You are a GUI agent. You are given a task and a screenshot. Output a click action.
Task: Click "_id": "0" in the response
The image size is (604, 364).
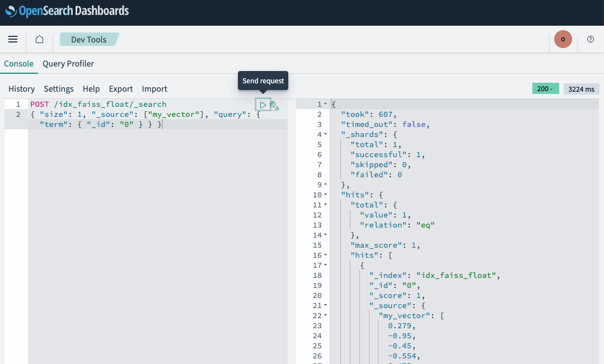point(395,286)
